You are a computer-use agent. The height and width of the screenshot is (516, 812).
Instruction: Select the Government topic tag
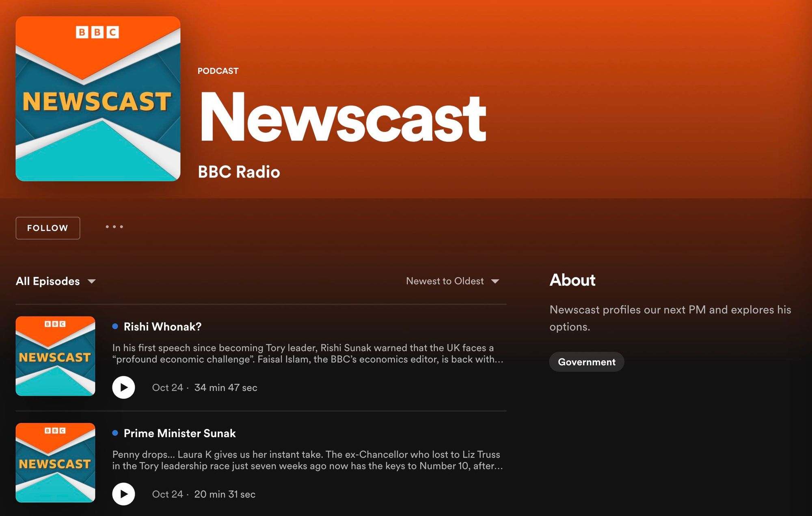pos(586,362)
